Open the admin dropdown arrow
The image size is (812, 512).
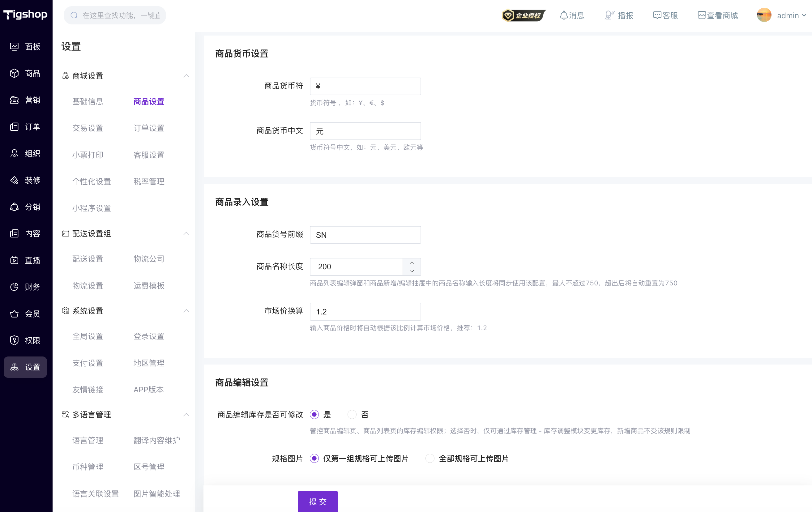pos(804,15)
